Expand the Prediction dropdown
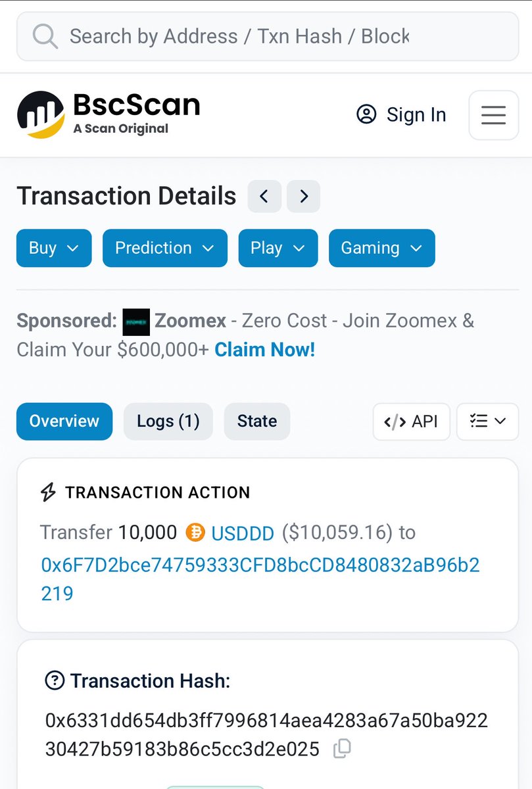Image resolution: width=532 pixels, height=789 pixels. coord(165,248)
